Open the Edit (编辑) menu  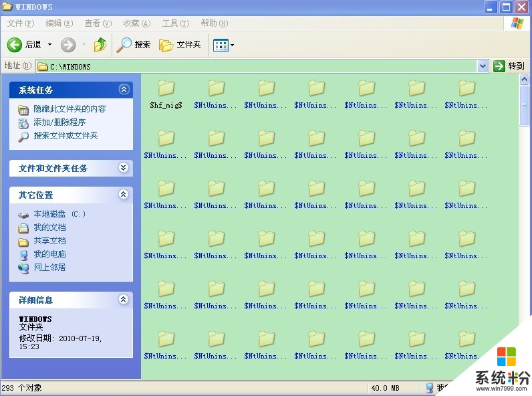(x=59, y=23)
